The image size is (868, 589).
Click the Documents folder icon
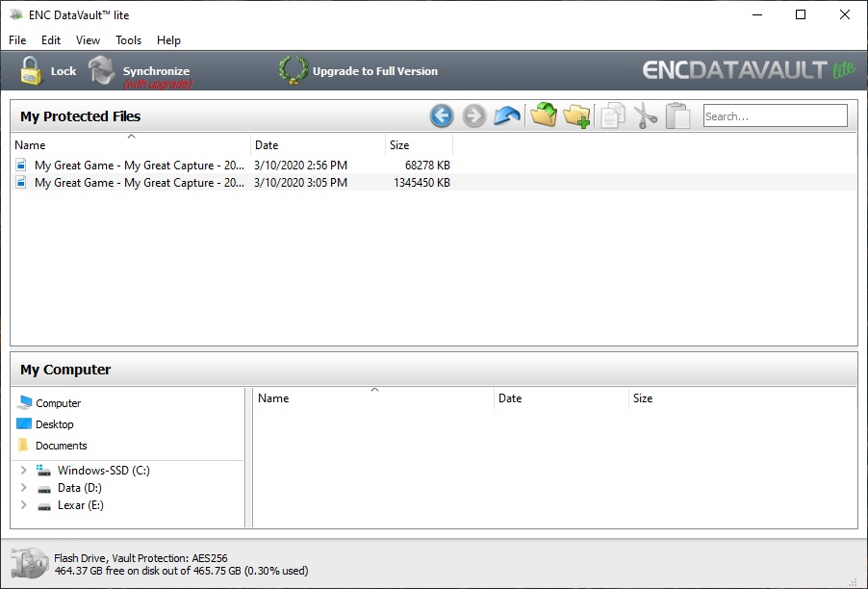23,445
